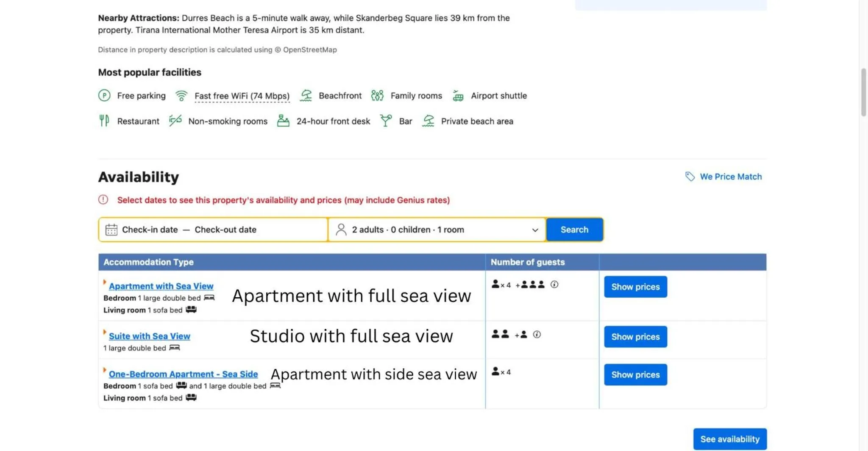Viewport: 868px width, 451px height.
Task: Select the Beachfront facility icon
Action: (x=306, y=95)
